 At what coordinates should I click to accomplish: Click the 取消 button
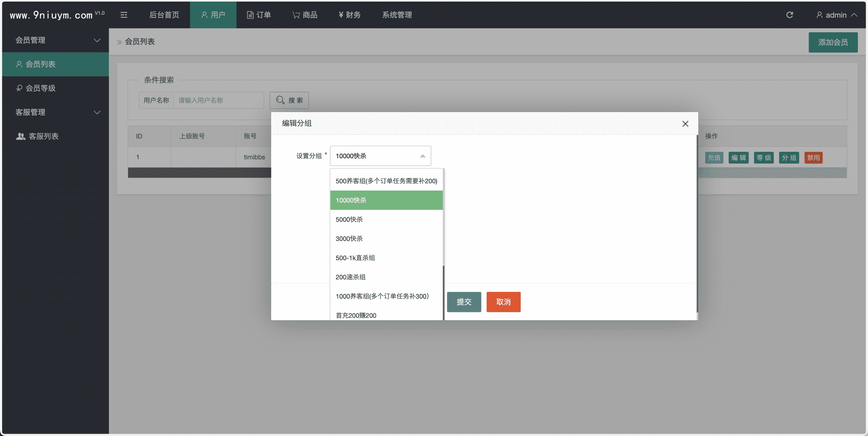click(x=503, y=302)
